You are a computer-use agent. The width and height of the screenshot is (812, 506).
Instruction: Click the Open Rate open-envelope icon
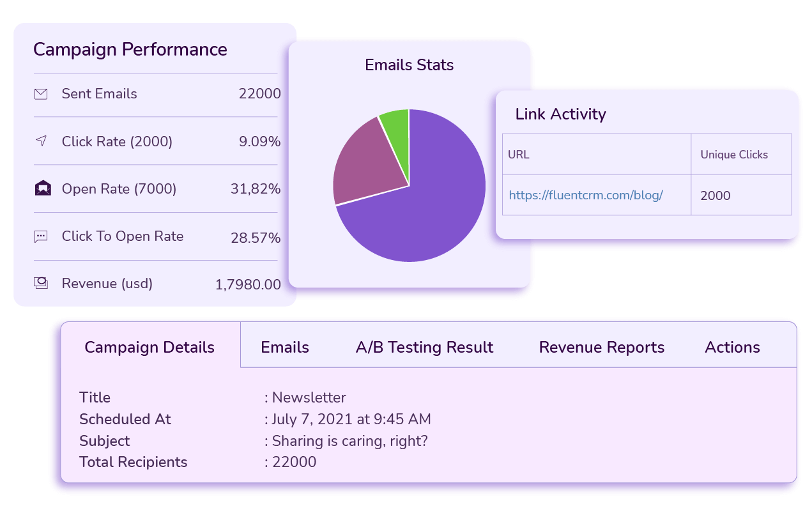tap(41, 188)
